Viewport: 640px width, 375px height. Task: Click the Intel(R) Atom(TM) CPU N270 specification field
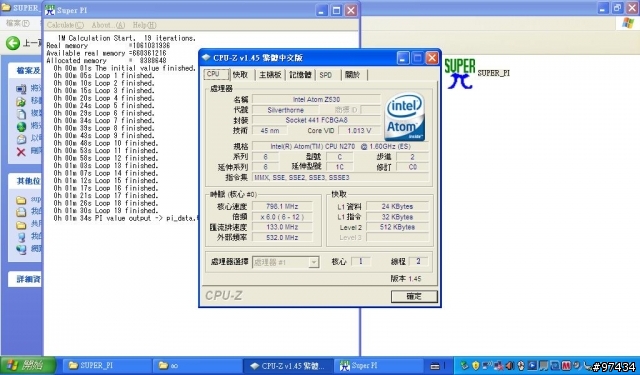tap(340, 146)
